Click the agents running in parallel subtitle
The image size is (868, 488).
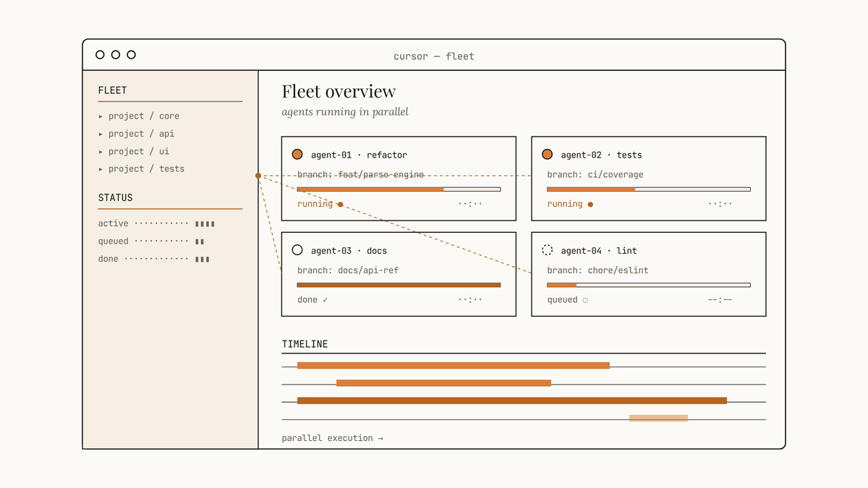[345, 112]
